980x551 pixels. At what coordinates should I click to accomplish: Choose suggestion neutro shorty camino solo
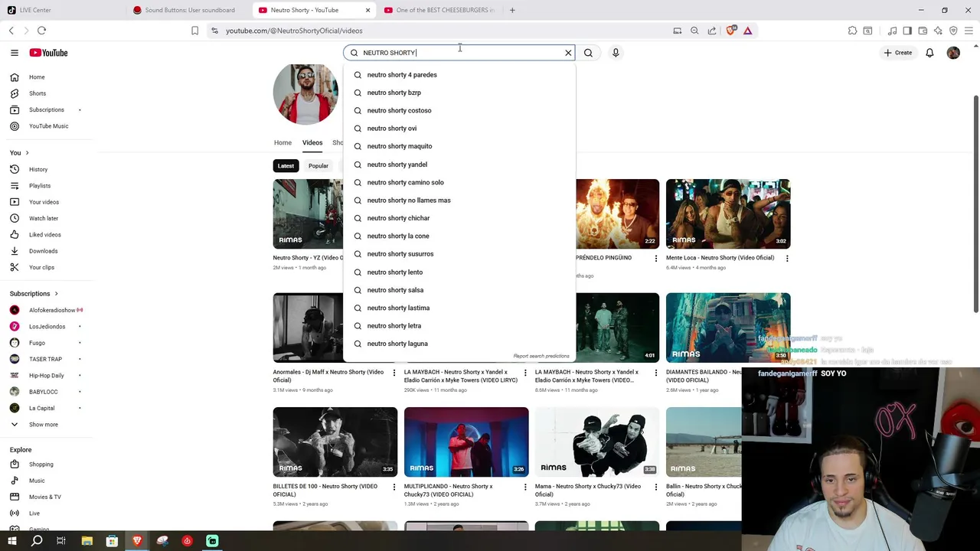[459, 182]
